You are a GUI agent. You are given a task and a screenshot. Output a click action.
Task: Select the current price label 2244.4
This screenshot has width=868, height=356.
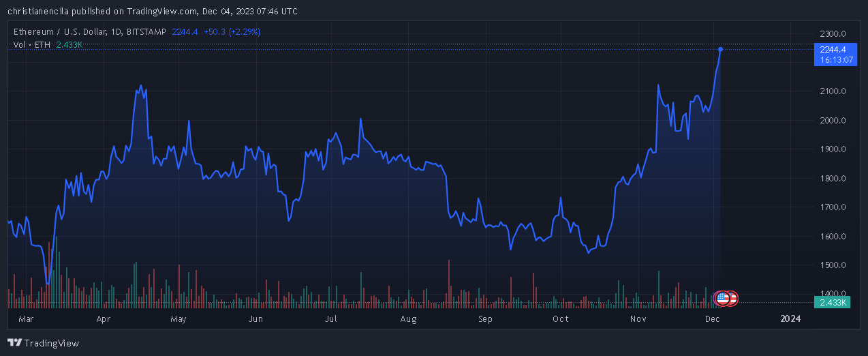(833, 49)
